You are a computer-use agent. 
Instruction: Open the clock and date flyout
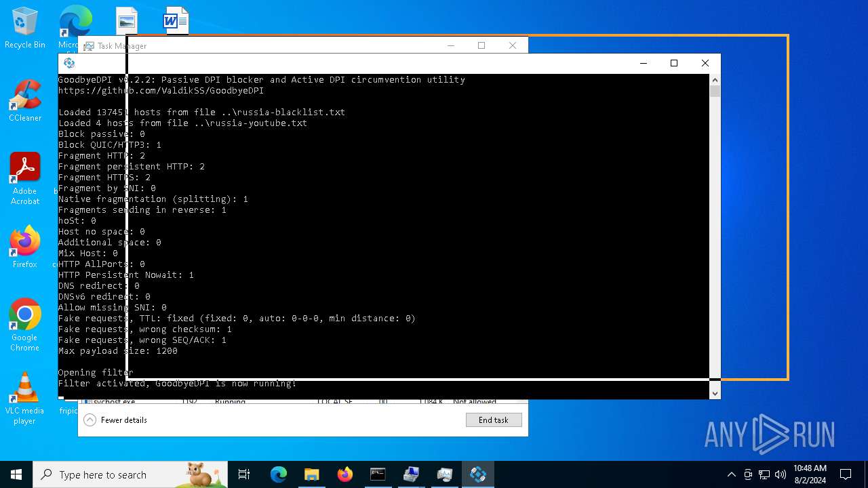click(x=810, y=474)
